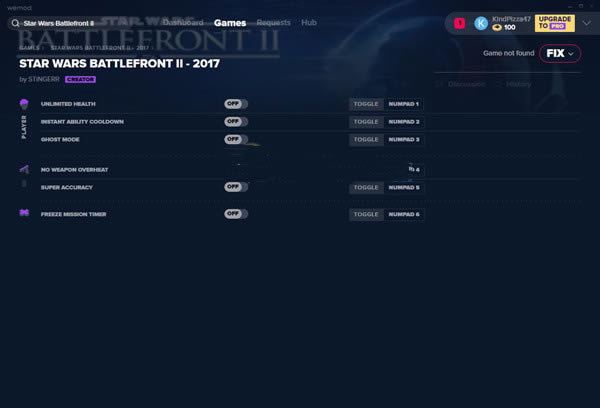
Task: Click TOGGLE button for Instant Ability Cooldown
Action: click(x=366, y=122)
